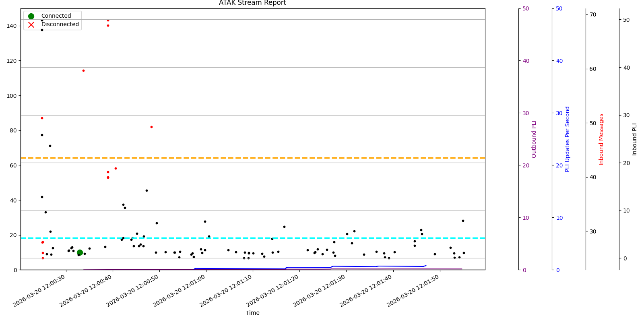Click the red data point near 114
The height and width of the screenshot is (322, 644).
[x=83, y=70]
